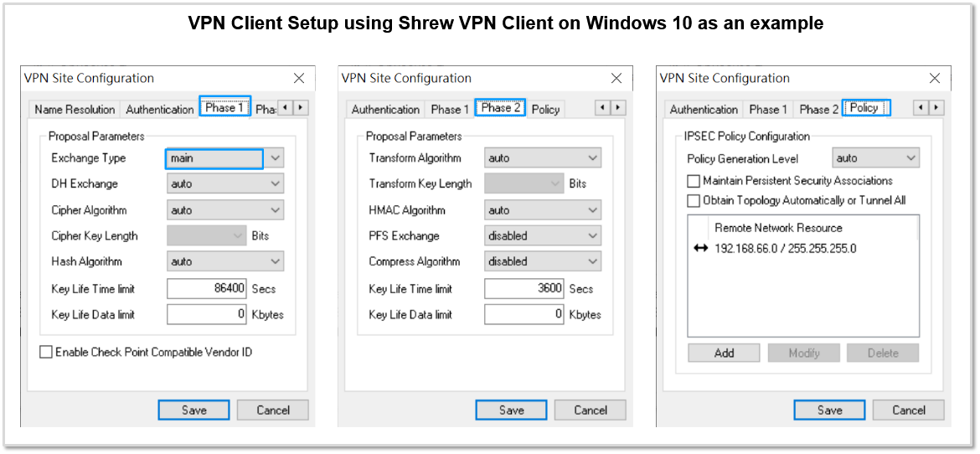
Task: Select Phase 1 tab in Phase 1 window
Action: (225, 107)
